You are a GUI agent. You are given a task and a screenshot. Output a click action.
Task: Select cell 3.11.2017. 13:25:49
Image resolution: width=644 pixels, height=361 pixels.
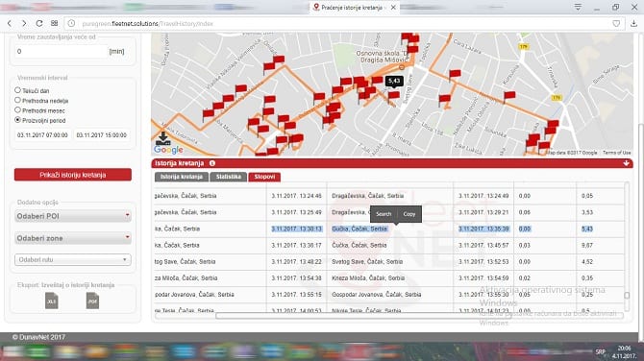point(297,212)
